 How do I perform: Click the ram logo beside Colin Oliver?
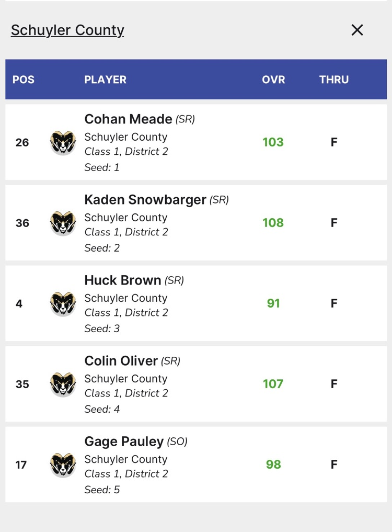[x=63, y=384]
